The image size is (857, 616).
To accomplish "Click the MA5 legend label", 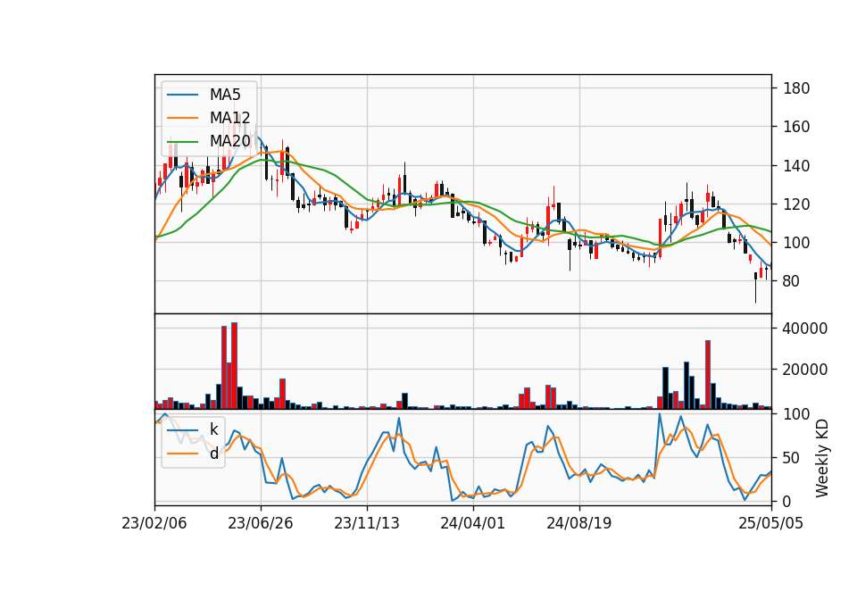I will pos(225,95).
